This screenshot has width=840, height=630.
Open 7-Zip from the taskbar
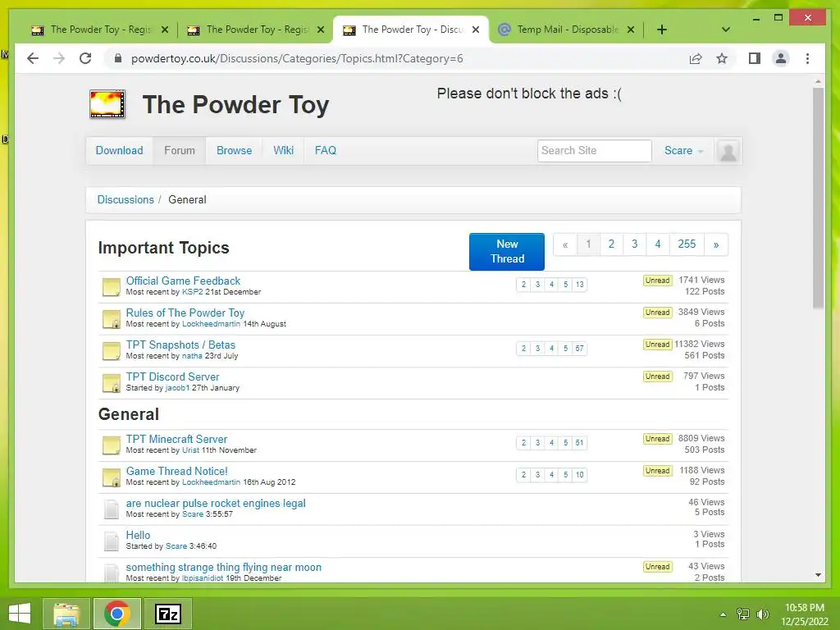click(167, 614)
